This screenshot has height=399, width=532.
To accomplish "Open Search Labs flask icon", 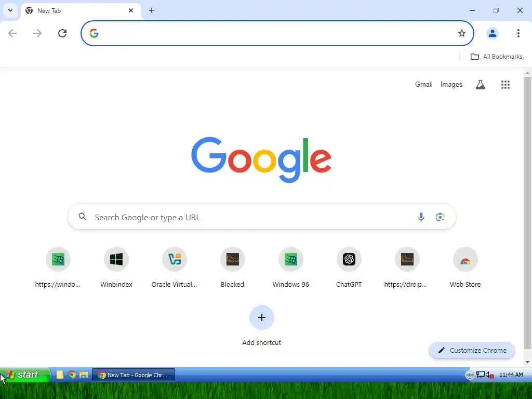I will click(480, 85).
